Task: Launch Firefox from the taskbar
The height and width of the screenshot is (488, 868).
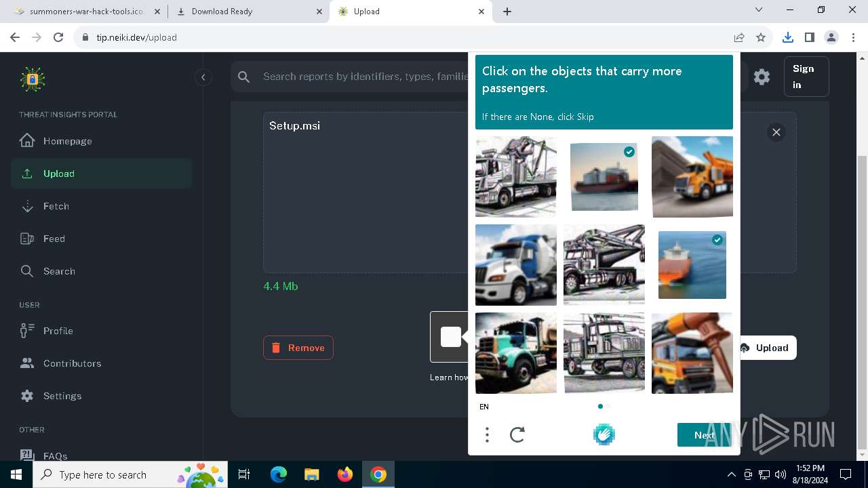Action: [x=345, y=474]
